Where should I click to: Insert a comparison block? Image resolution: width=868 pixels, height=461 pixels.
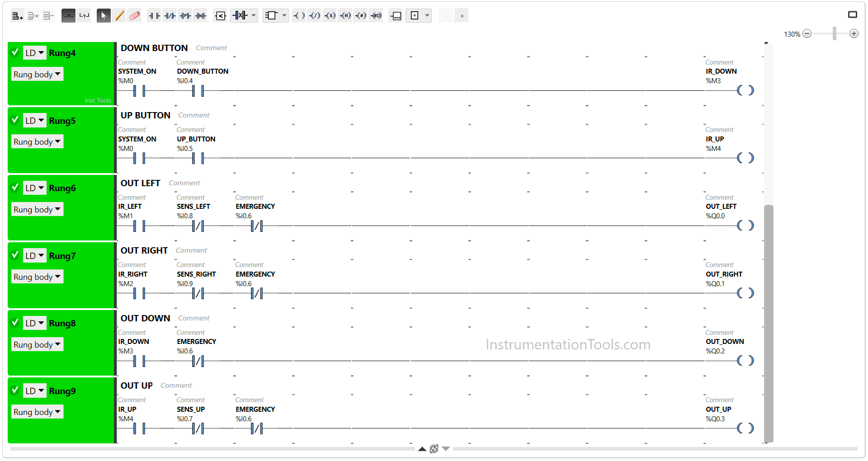221,16
